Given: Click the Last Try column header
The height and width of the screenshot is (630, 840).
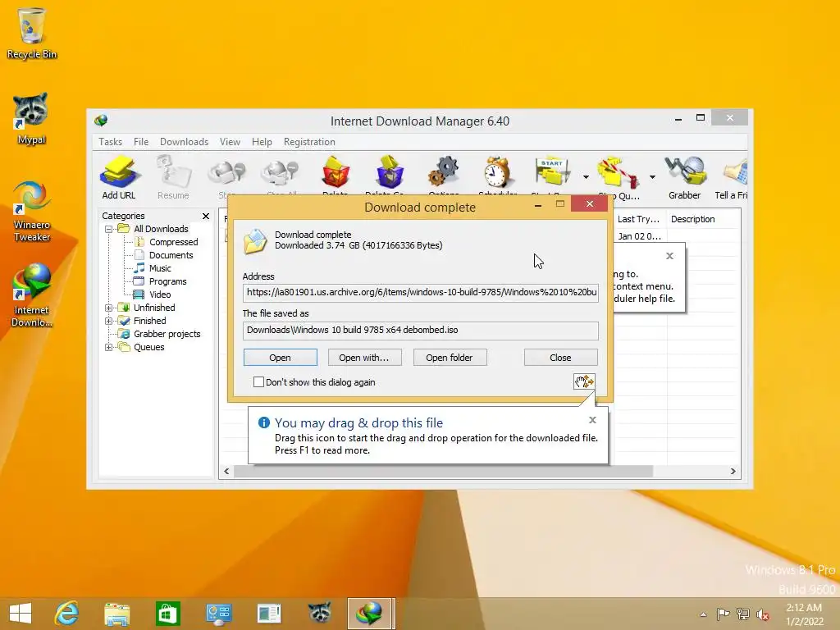Looking at the screenshot, I should (x=638, y=219).
